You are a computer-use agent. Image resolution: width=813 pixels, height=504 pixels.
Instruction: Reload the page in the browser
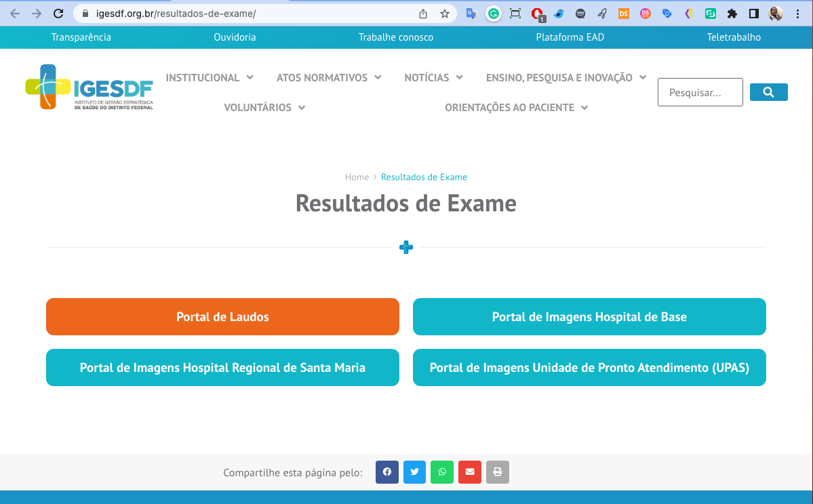(58, 14)
